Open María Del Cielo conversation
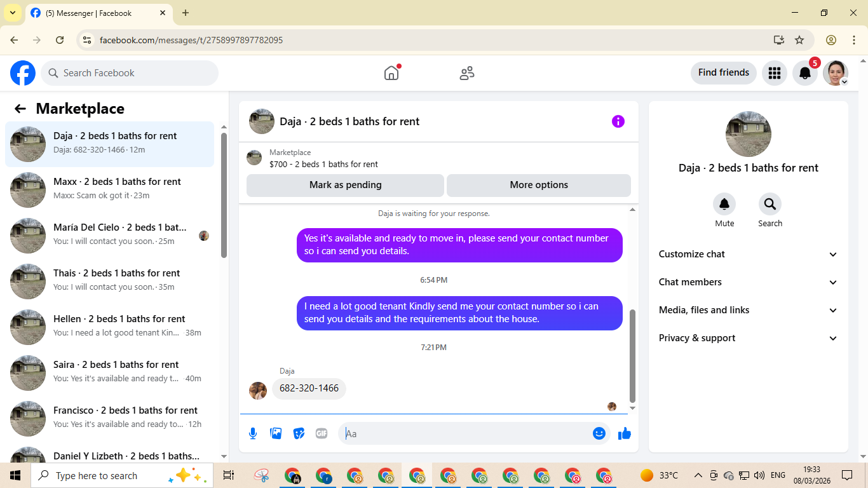 pyautogui.click(x=110, y=236)
